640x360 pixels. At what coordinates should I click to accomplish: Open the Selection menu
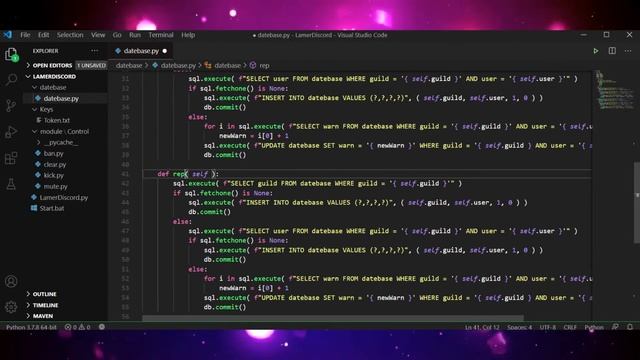[70, 35]
